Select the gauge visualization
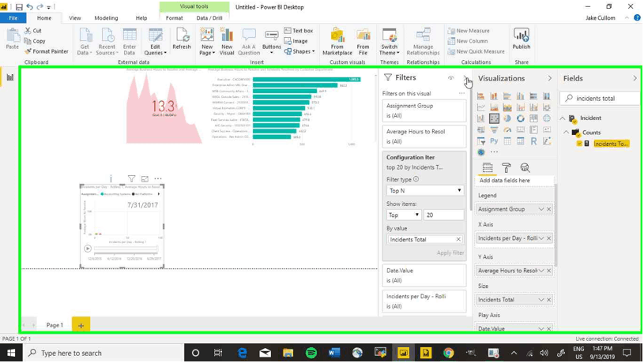 coord(507,130)
